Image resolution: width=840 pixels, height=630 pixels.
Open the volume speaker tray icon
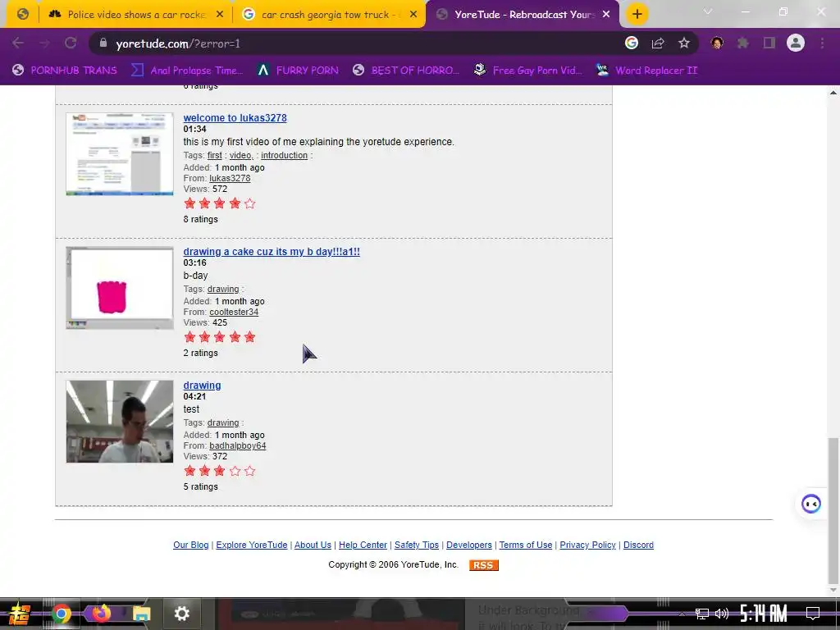point(722,614)
